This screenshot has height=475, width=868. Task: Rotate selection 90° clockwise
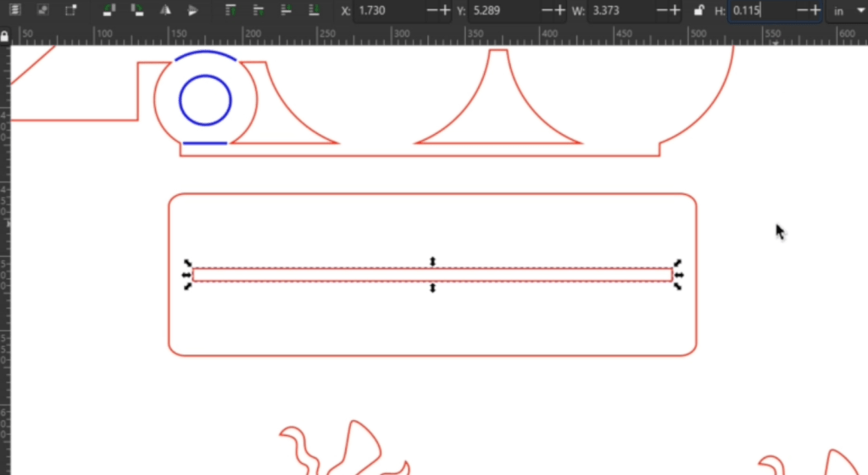tap(136, 10)
